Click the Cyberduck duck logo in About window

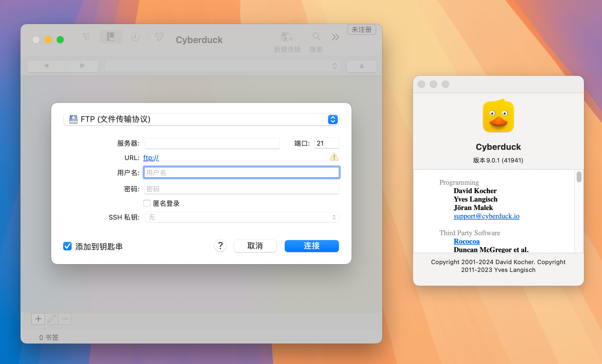click(x=498, y=116)
